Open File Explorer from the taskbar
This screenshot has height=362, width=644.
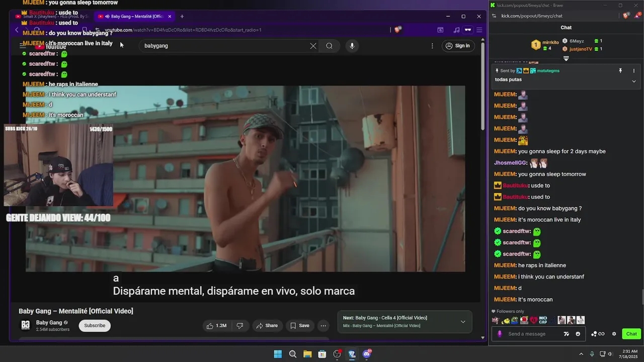[307, 354]
